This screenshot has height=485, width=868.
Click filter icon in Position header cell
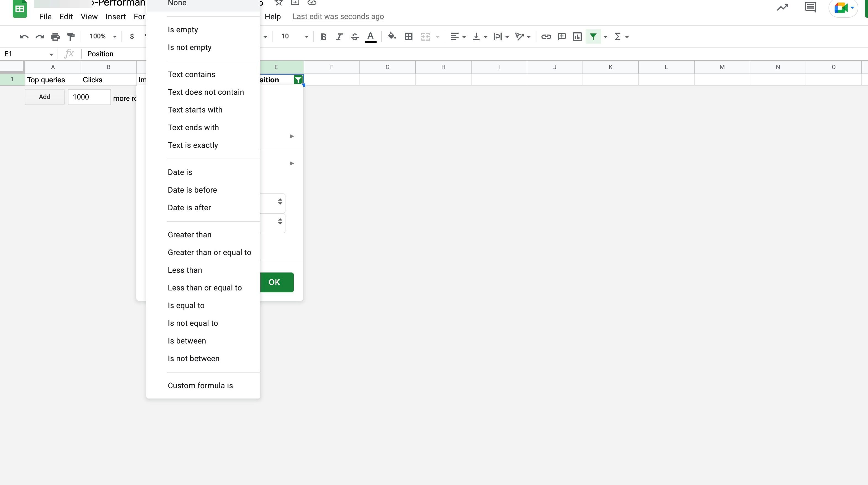tap(298, 80)
